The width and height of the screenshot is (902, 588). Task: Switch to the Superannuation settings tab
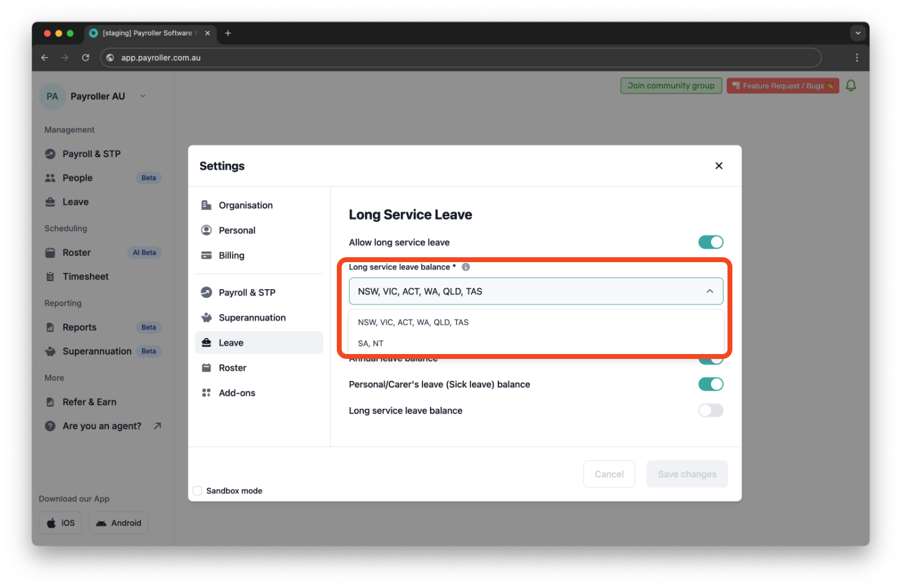(x=252, y=317)
